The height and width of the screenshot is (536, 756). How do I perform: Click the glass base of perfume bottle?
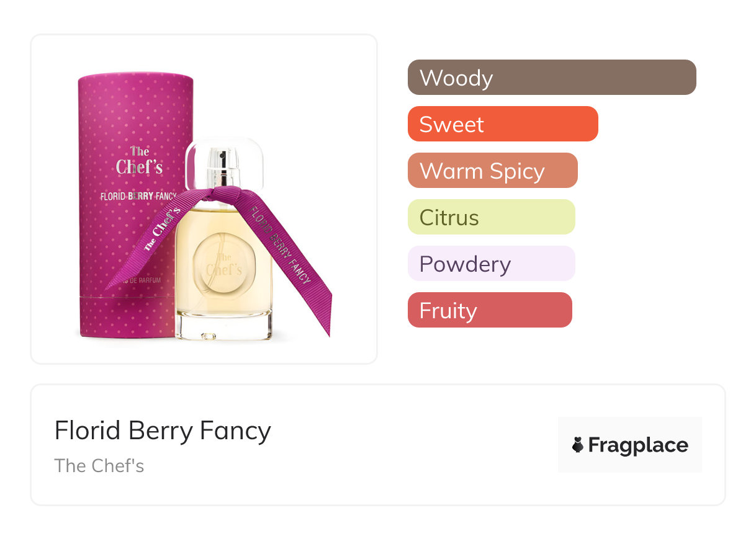pos(224,327)
